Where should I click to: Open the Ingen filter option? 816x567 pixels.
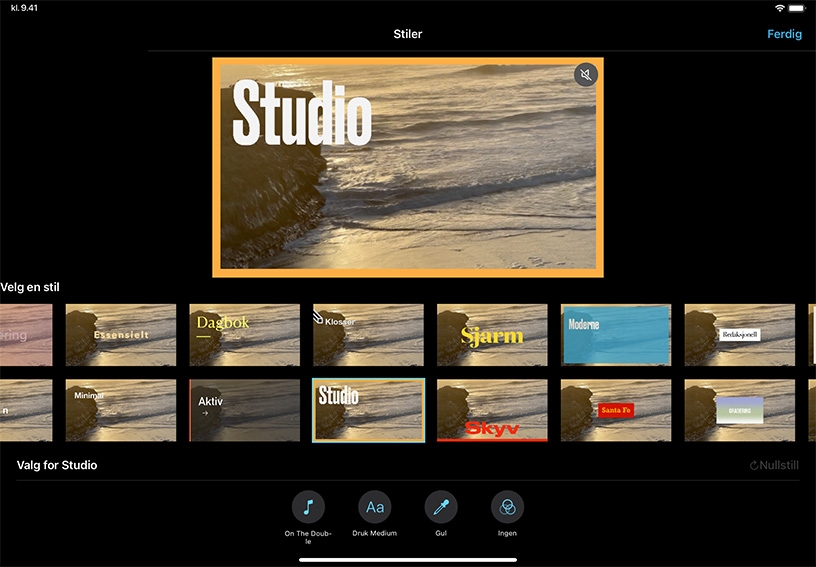(507, 507)
